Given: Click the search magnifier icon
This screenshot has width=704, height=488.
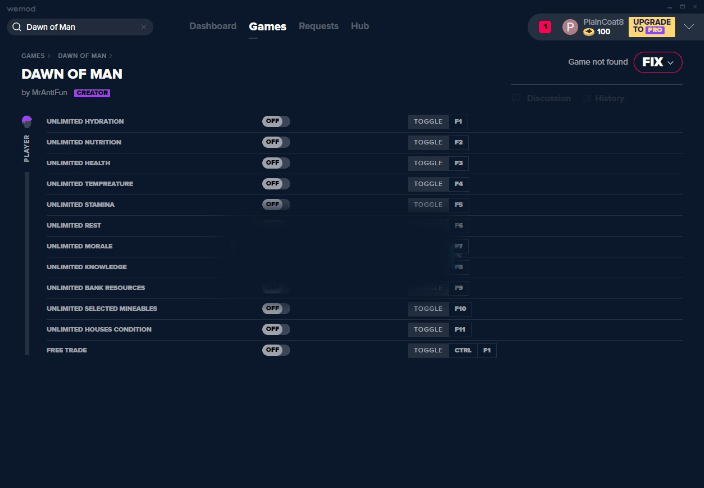Looking at the screenshot, I should [17, 27].
